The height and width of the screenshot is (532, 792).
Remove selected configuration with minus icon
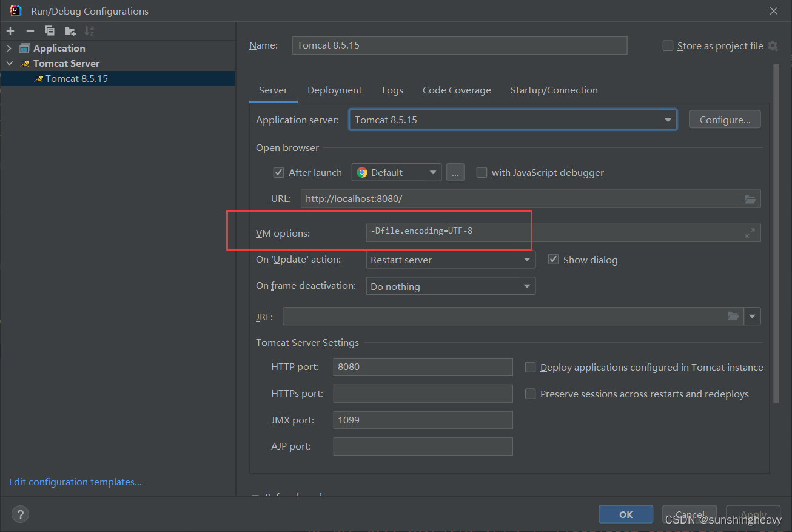tap(30, 31)
